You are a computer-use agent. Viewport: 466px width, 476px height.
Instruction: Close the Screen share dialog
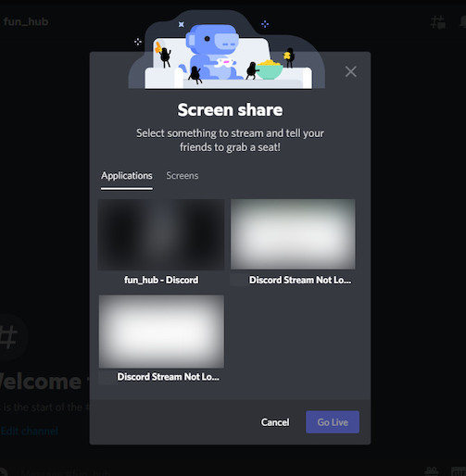[x=350, y=71]
